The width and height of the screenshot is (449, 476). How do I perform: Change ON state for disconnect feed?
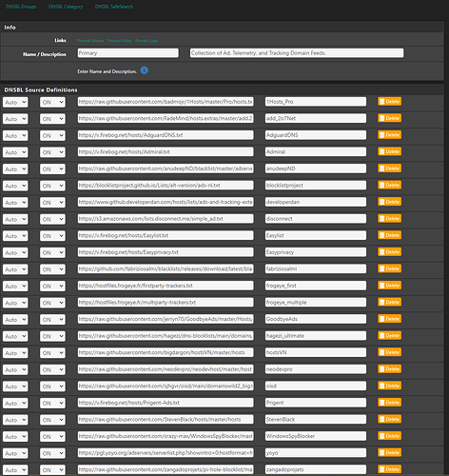click(x=52, y=219)
